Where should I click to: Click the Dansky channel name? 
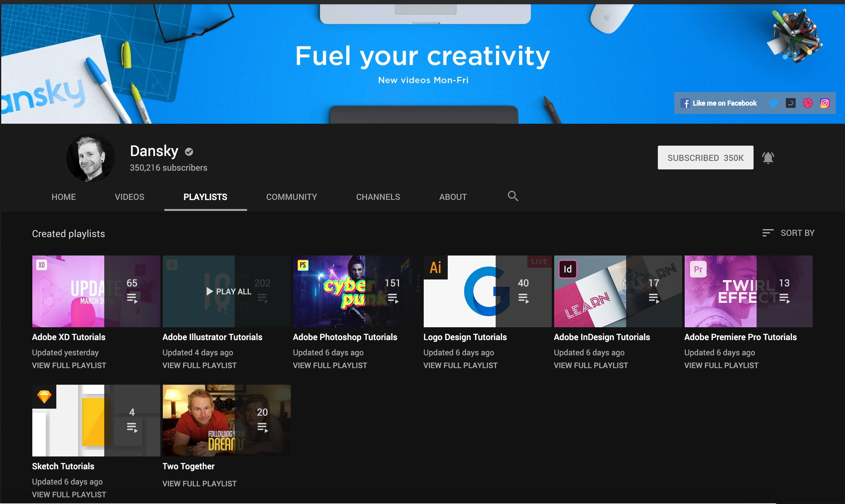coord(154,151)
